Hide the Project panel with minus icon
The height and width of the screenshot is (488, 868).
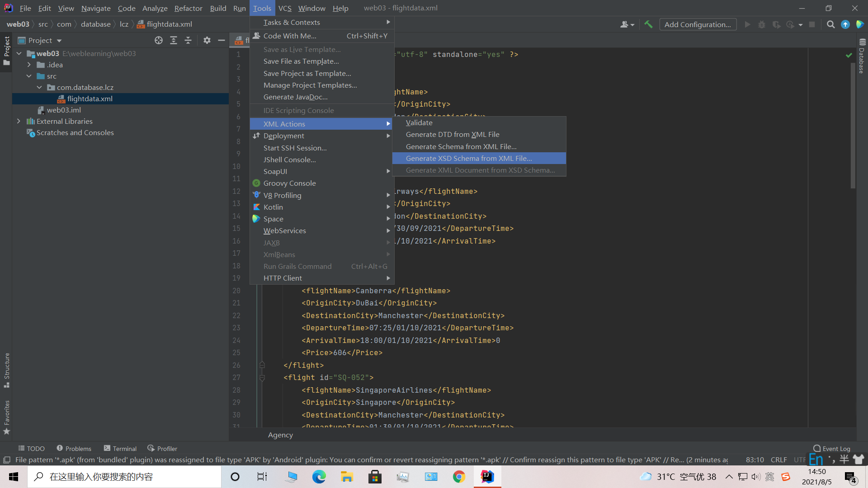click(221, 40)
